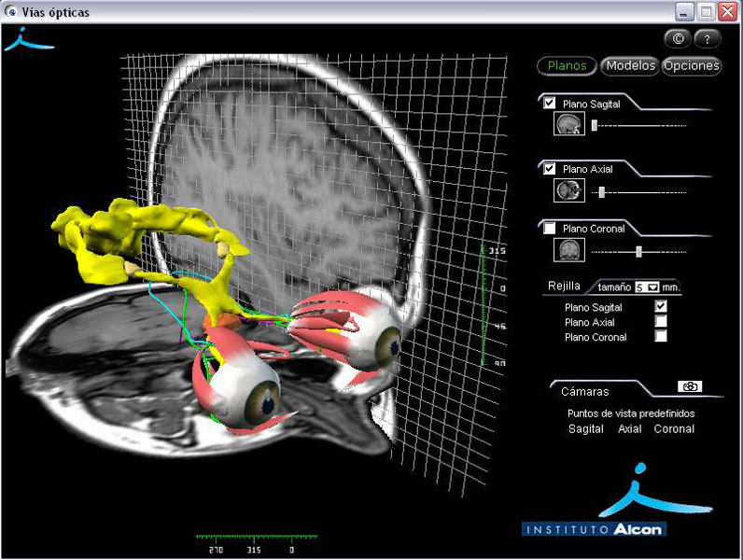Click the Plano Sagital slider handle
Image resolution: width=743 pixels, height=560 pixels.
pyautogui.click(x=595, y=126)
